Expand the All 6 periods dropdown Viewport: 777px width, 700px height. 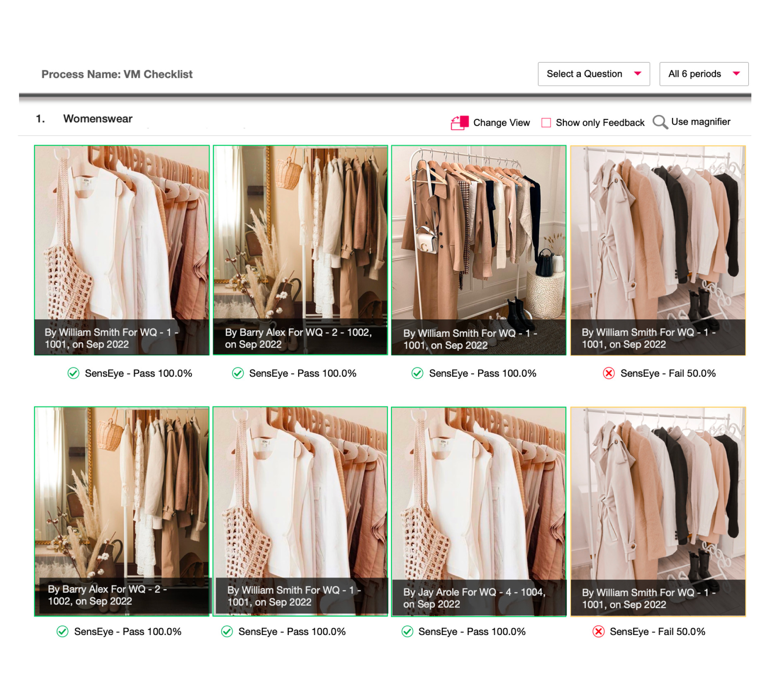(703, 74)
